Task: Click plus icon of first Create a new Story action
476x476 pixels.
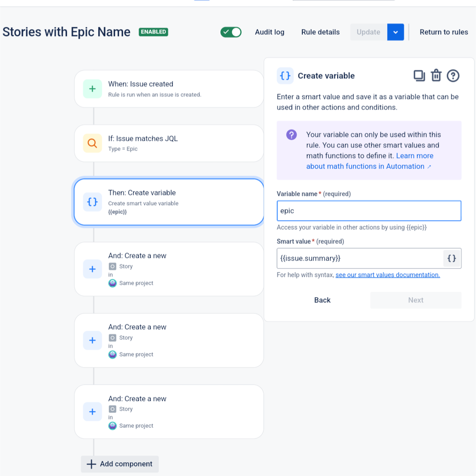Action: coord(93,269)
